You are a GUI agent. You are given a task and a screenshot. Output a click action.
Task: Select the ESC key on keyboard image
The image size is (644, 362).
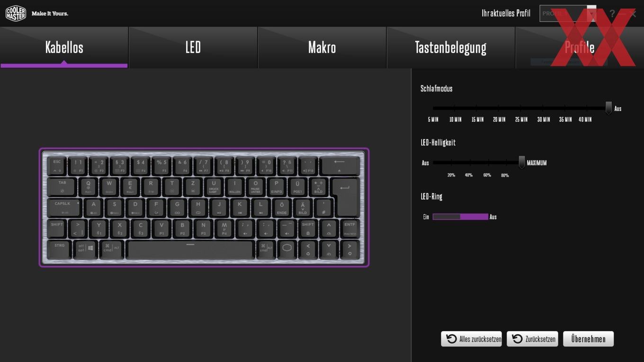[57, 166]
